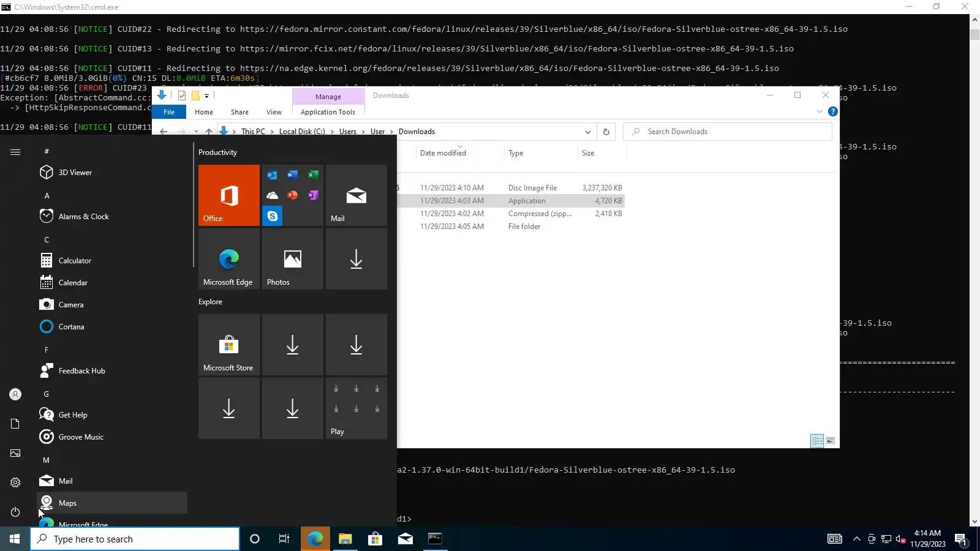The width and height of the screenshot is (980, 551).
Task: Open the Calendar app entry
Action: point(112,283)
